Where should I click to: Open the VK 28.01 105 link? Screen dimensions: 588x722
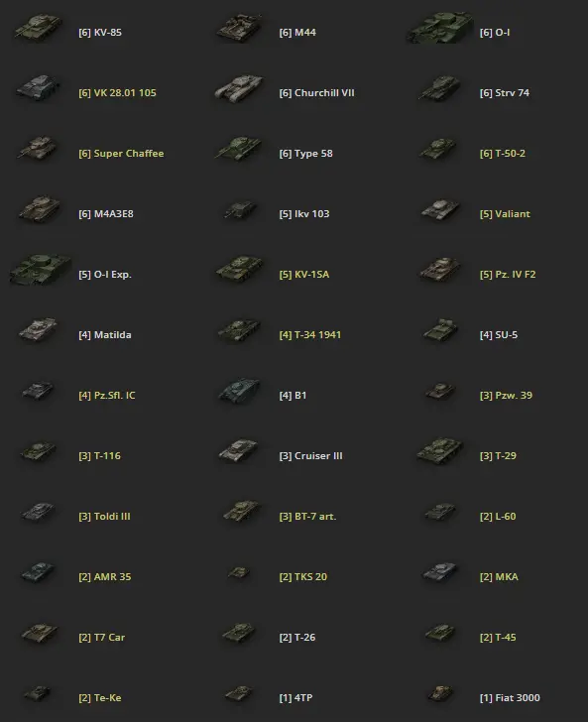117,93
